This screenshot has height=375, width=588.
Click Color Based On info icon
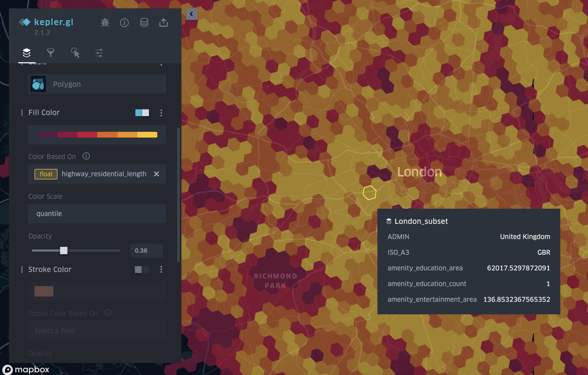pyautogui.click(x=86, y=156)
